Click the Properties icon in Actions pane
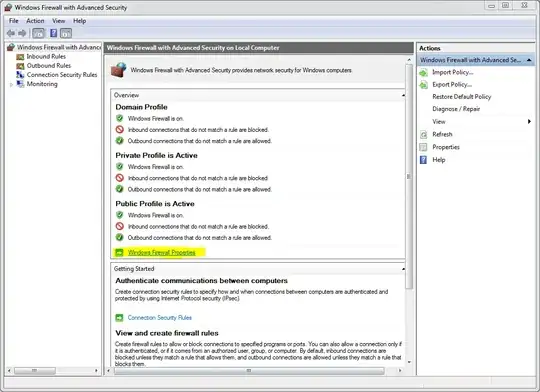Viewport: 540px width, 392px height. [x=423, y=147]
